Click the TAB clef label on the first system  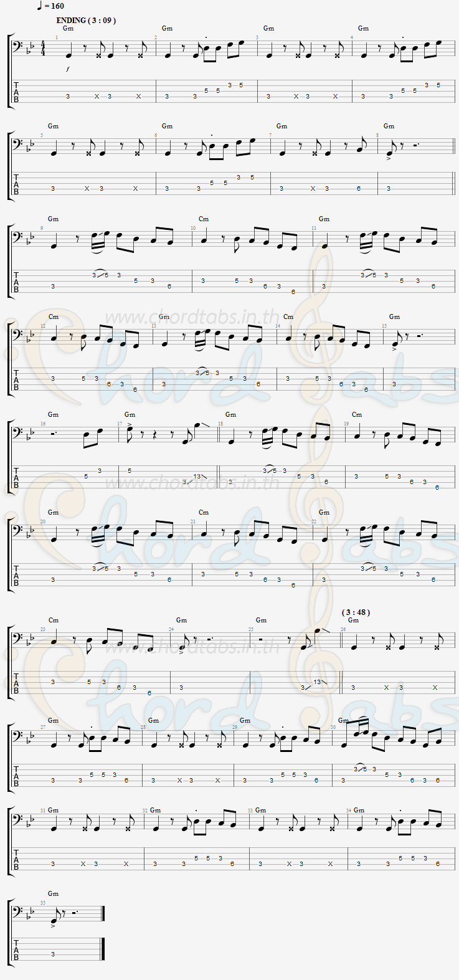pos(16,92)
